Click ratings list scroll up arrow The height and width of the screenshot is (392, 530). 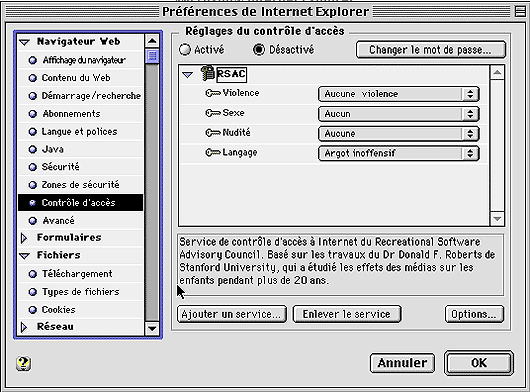[x=497, y=73]
